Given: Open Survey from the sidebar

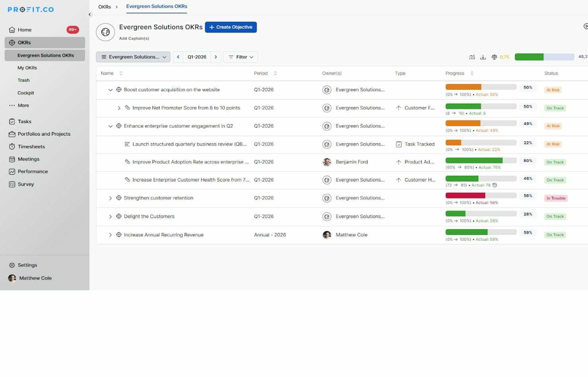Looking at the screenshot, I should click(x=26, y=184).
